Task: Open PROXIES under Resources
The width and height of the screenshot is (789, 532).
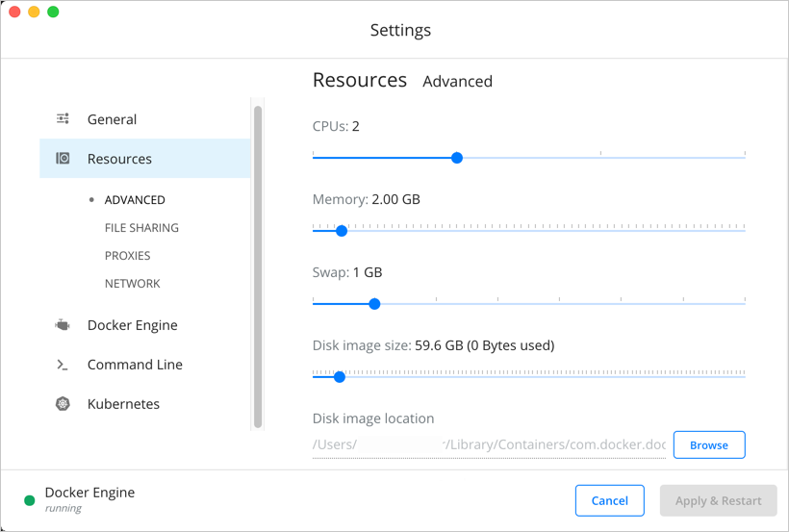Action: (127, 256)
